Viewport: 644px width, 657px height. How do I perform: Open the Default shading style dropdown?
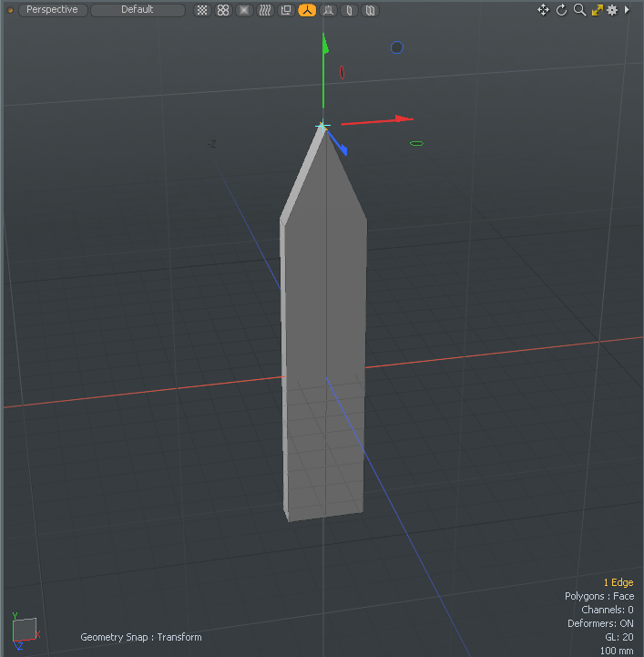(x=137, y=10)
